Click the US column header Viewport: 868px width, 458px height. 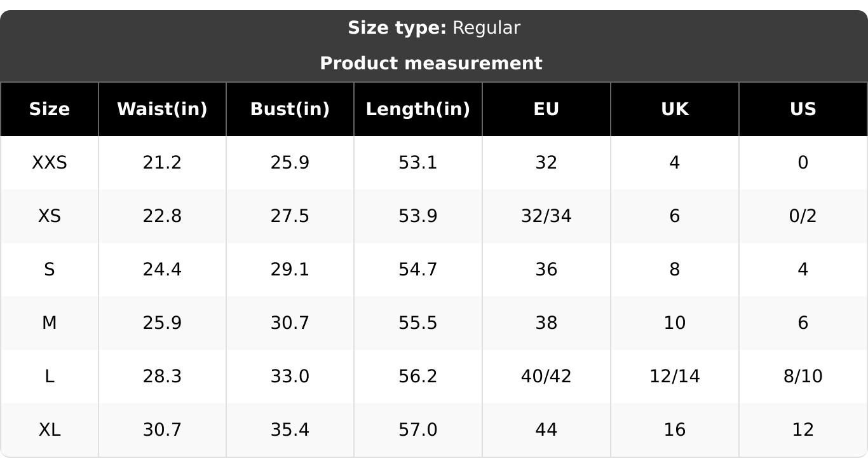(x=803, y=109)
